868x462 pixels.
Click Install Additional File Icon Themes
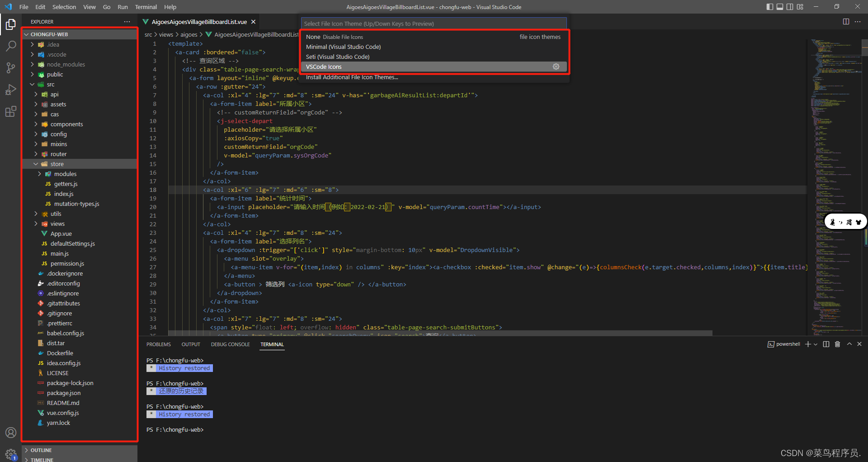pos(434,77)
